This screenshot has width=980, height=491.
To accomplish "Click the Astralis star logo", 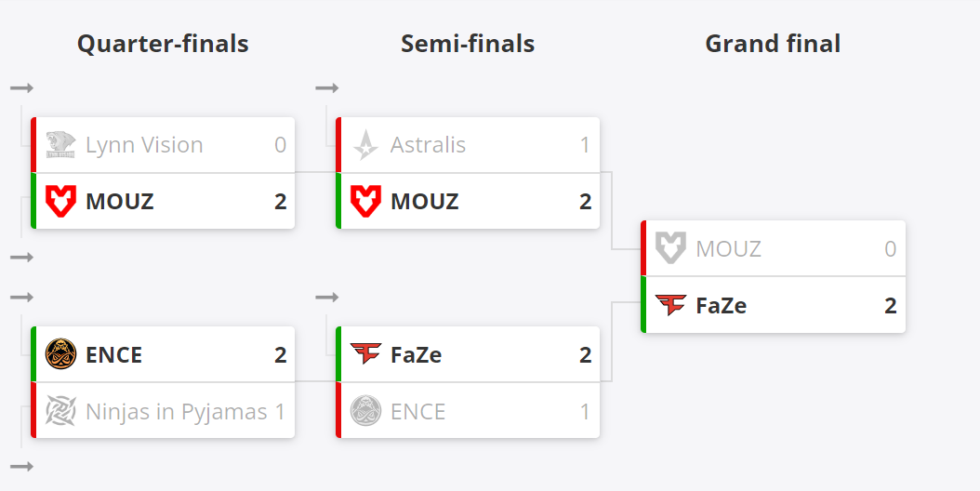I will point(365,144).
